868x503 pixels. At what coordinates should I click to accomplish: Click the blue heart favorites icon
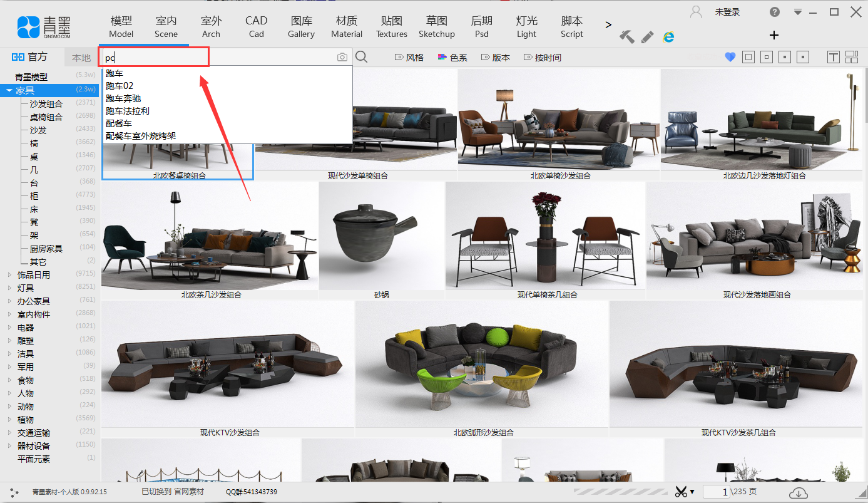tap(730, 58)
